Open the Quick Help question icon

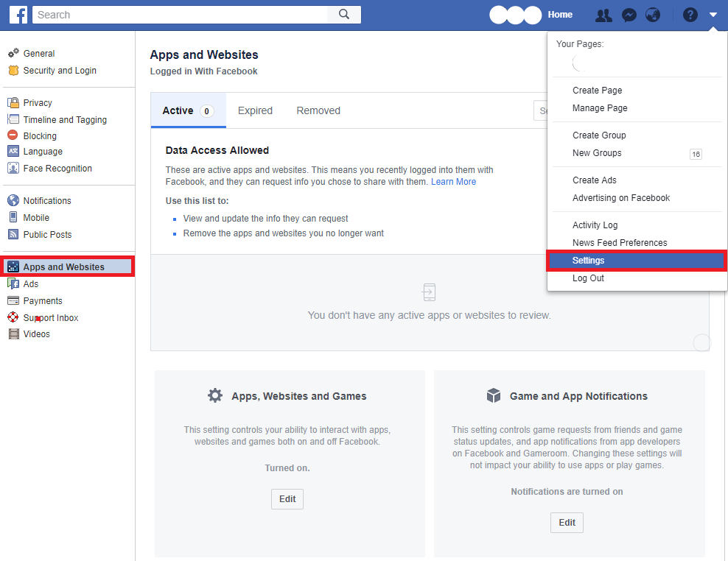pos(690,15)
